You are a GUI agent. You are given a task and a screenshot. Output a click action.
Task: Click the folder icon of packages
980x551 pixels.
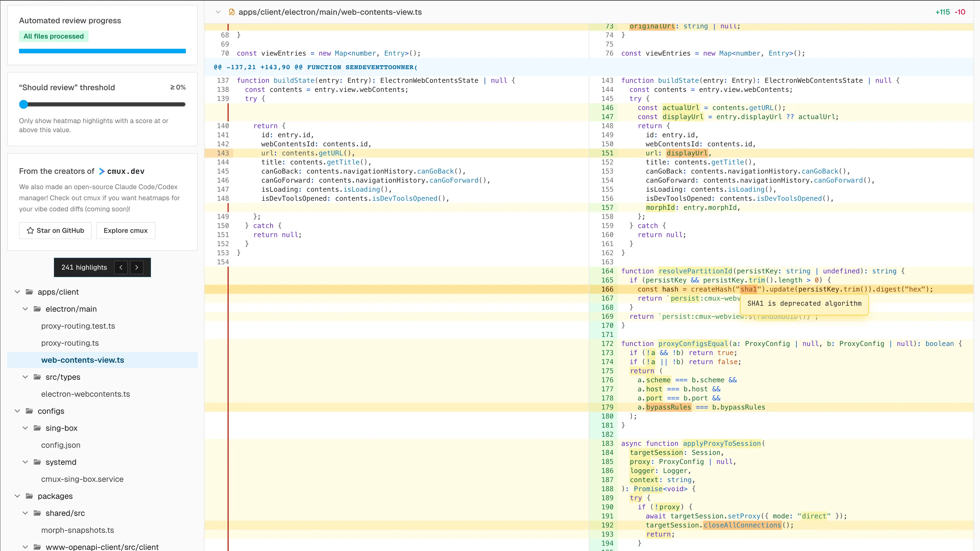(x=29, y=496)
